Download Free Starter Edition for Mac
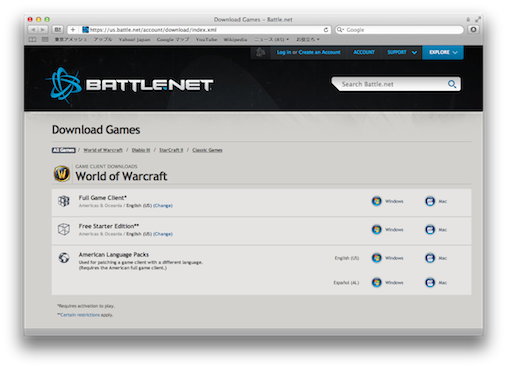Screen dimensions: 507x369 pos(436,230)
